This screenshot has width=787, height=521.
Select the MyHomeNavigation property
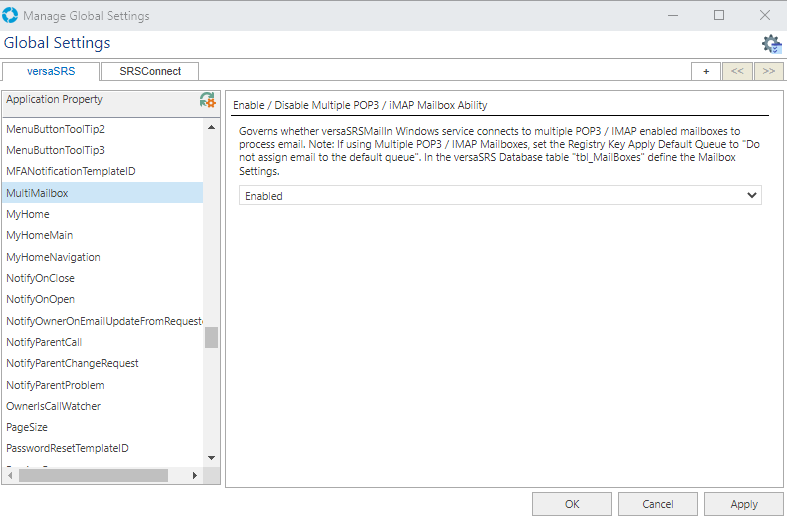(102, 257)
